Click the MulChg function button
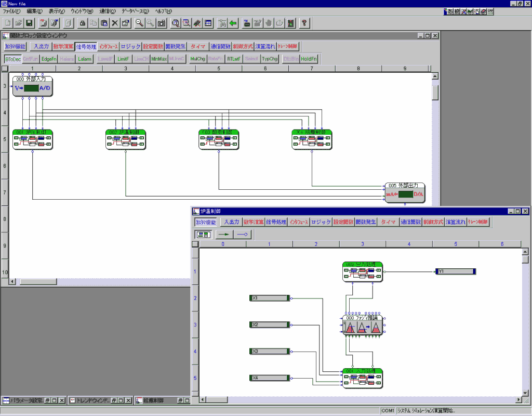The height and width of the screenshot is (416, 532). pos(197,59)
